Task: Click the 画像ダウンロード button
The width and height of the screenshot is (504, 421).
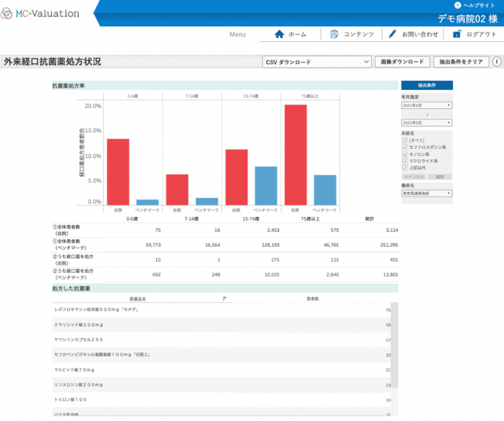Action: pos(402,62)
